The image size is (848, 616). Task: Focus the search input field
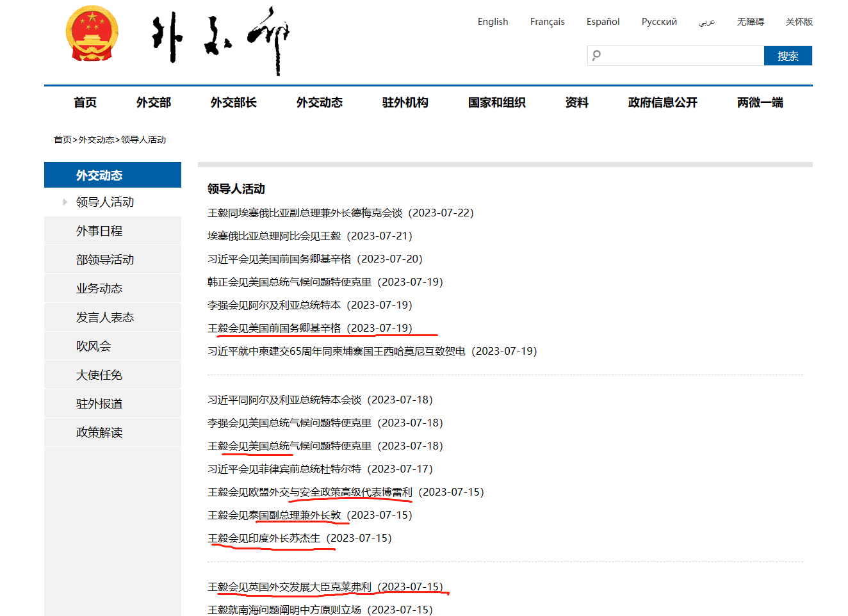[676, 56]
